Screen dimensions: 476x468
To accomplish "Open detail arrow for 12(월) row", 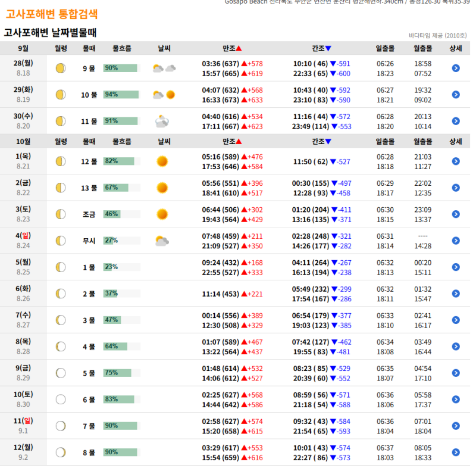I will (x=456, y=452).
